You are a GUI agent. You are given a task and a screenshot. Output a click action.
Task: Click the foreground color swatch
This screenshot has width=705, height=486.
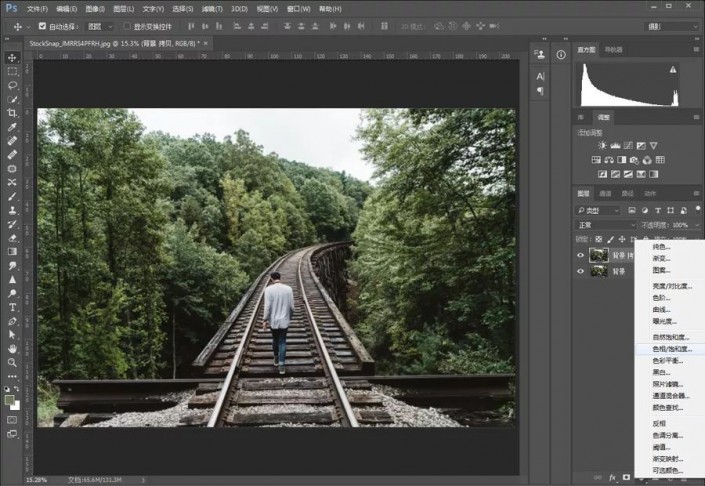[x=10, y=400]
